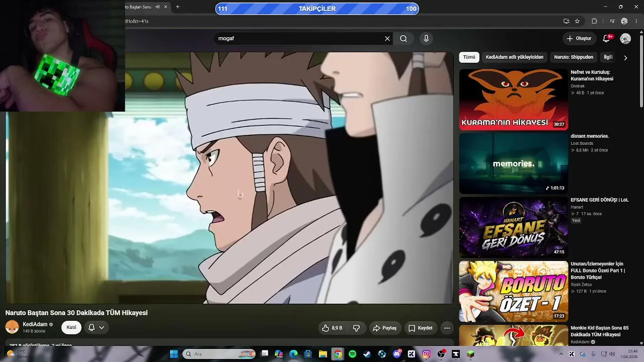Viewport: 644px width, 362px height.
Task: Select the KediAdam adlı yükleyiciden chip
Action: [x=514, y=57]
